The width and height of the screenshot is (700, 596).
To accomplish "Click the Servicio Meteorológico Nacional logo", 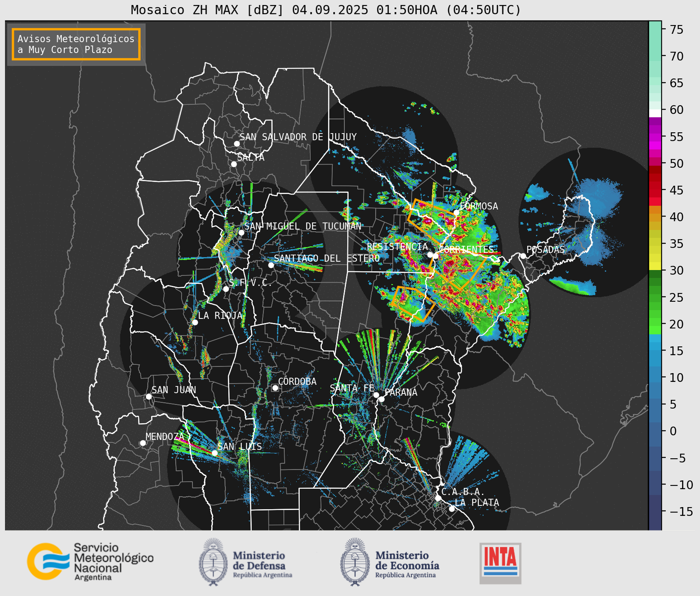I will (91, 561).
